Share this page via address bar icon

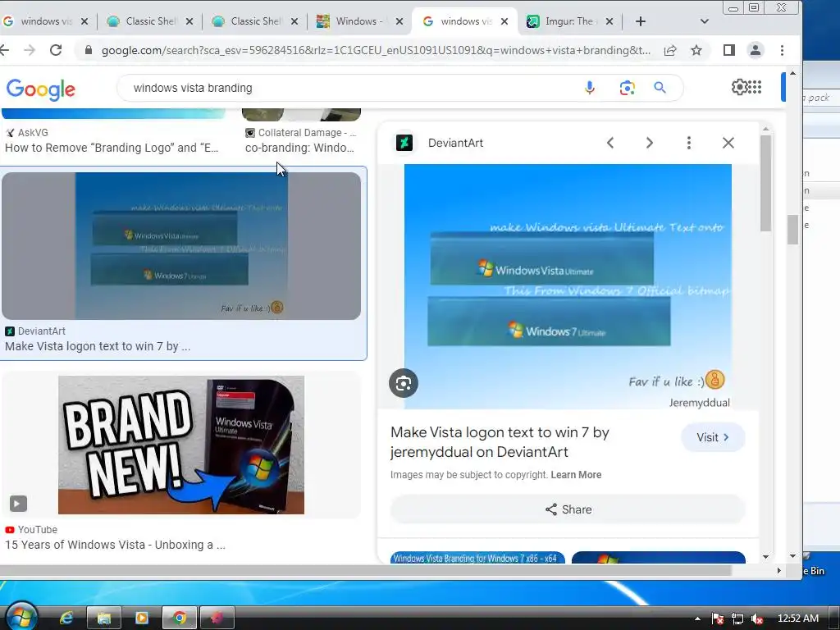tap(669, 50)
